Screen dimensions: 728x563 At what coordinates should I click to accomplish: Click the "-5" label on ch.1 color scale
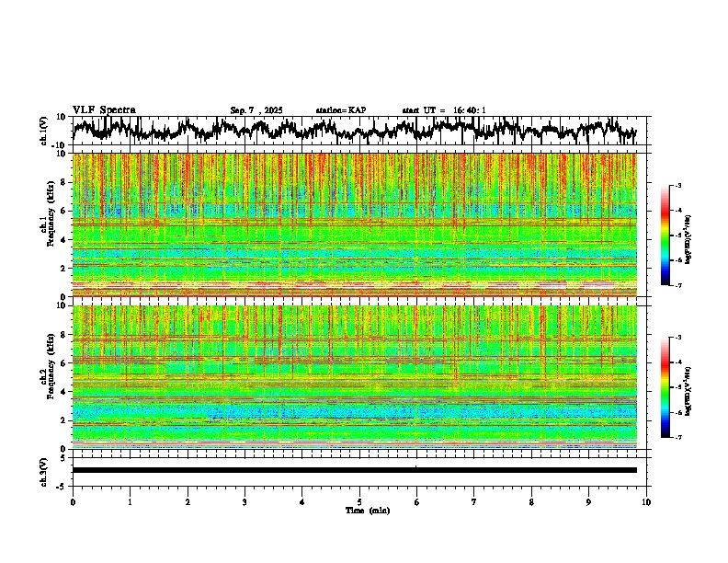[678, 236]
